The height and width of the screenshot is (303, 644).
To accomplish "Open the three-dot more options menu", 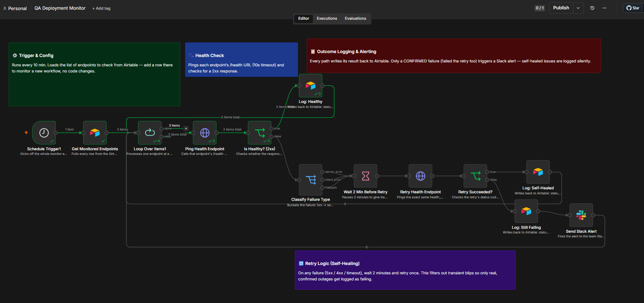I will [x=604, y=8].
